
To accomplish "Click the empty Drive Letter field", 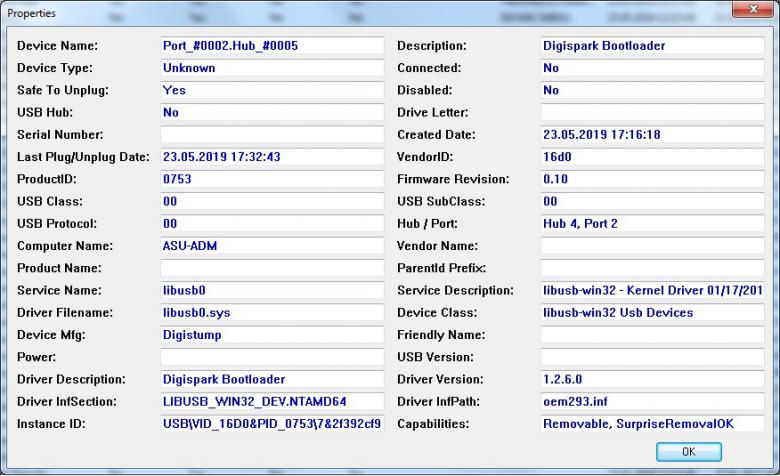I will (x=652, y=112).
